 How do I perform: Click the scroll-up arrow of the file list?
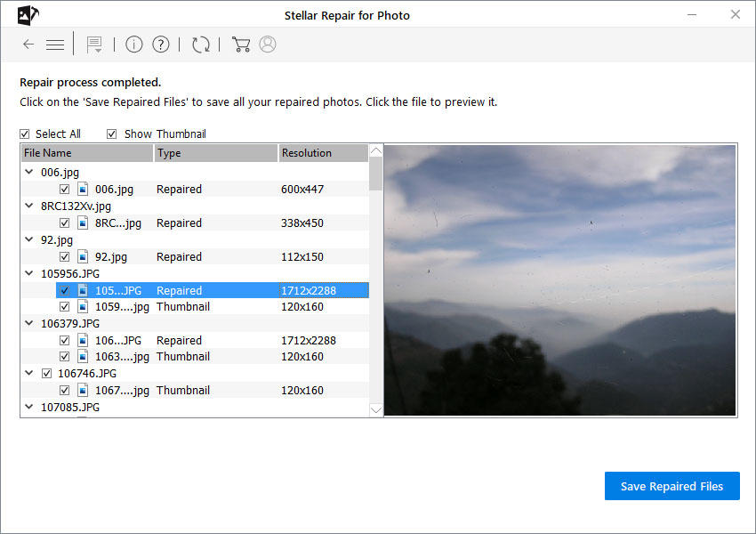point(375,150)
